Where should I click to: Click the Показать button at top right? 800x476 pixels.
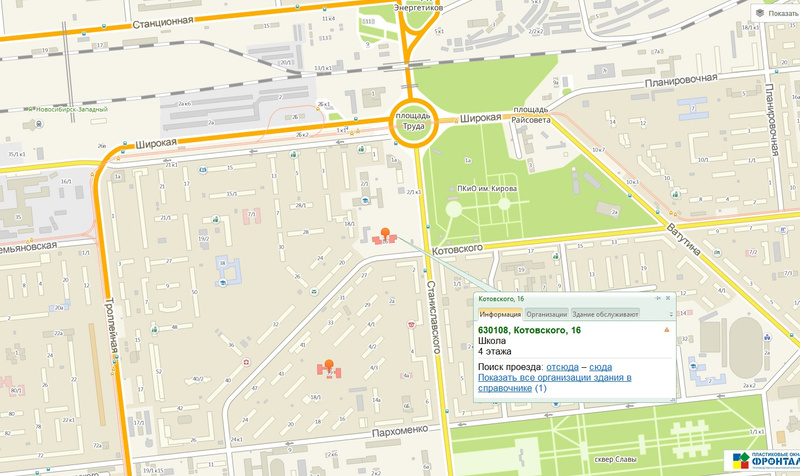[x=778, y=13]
